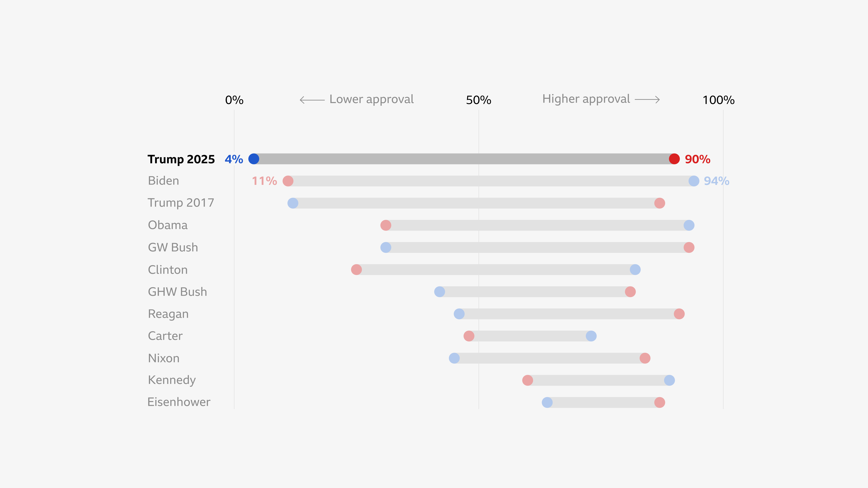Click the 100% axis label
This screenshot has width=868, height=488.
718,100
